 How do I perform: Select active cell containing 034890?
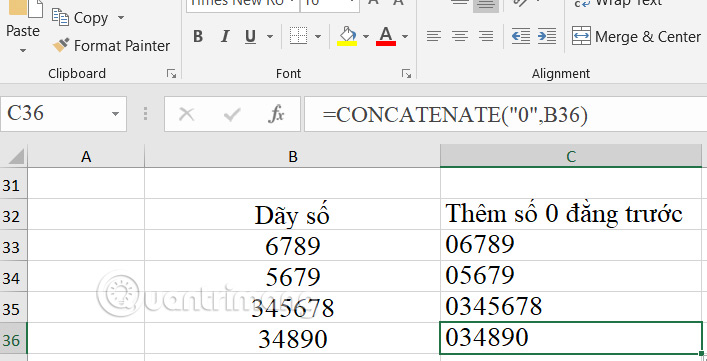pos(571,338)
